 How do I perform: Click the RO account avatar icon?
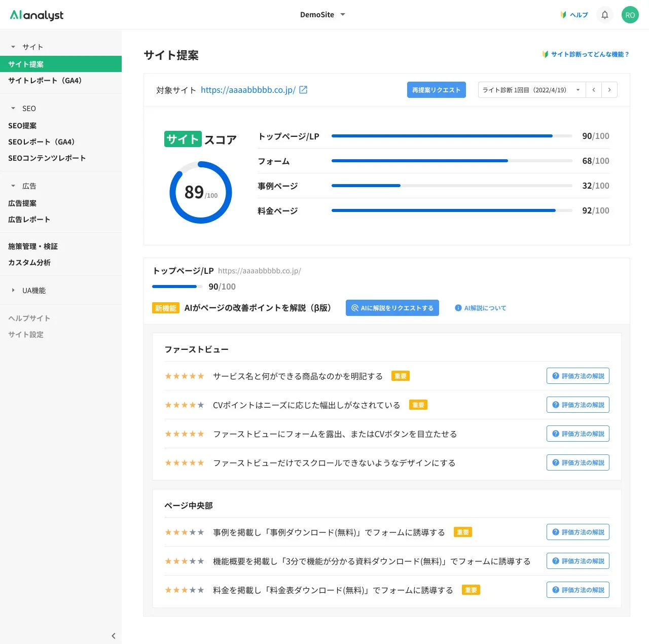[630, 15]
